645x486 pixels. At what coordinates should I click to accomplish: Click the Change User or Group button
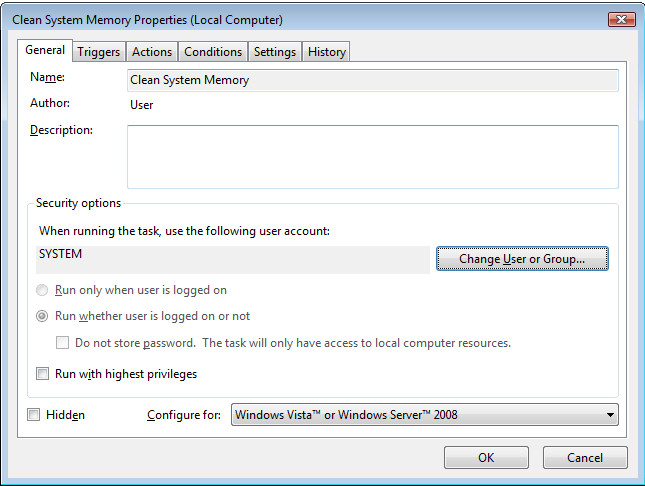pos(522,259)
